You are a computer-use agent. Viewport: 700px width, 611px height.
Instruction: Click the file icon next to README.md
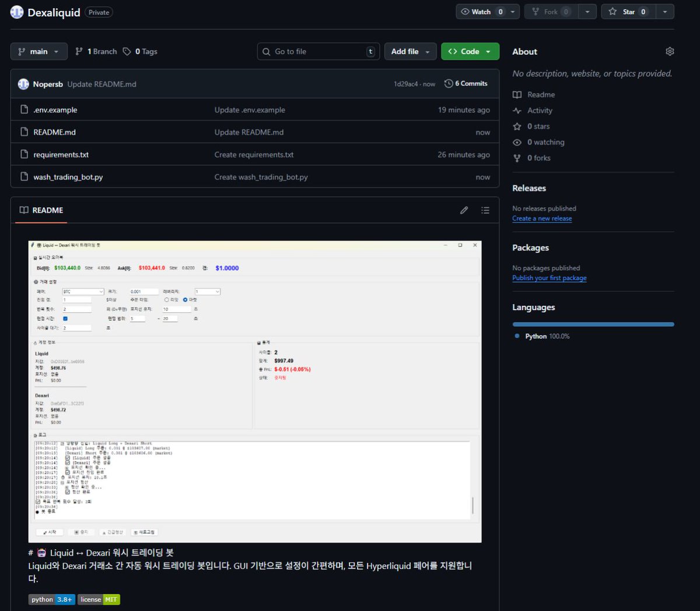pos(24,132)
